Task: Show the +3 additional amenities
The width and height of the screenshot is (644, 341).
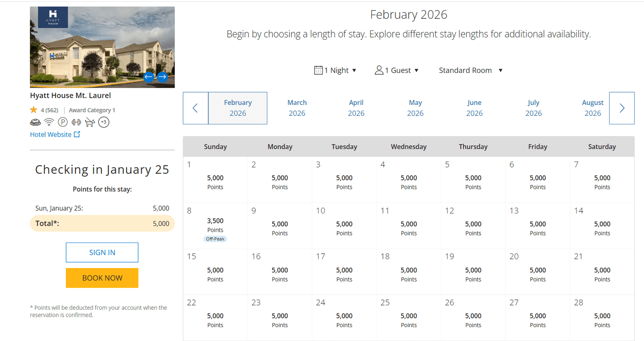Action: click(x=103, y=122)
